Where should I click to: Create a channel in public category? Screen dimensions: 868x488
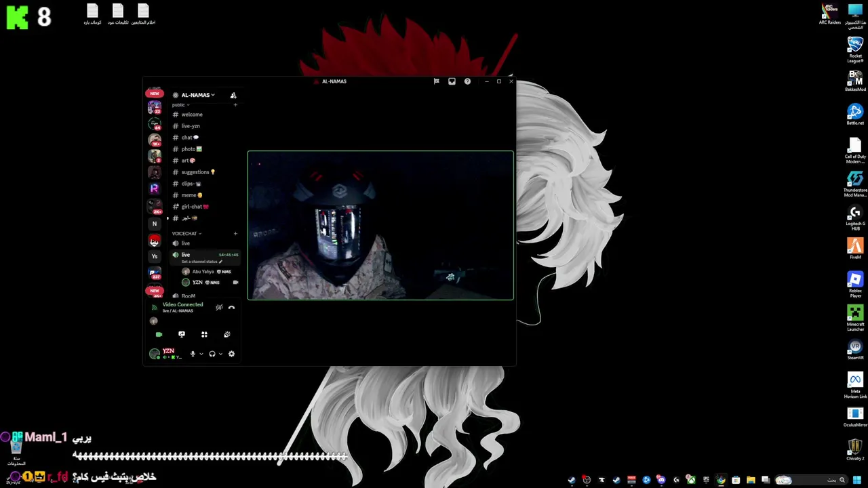[235, 105]
